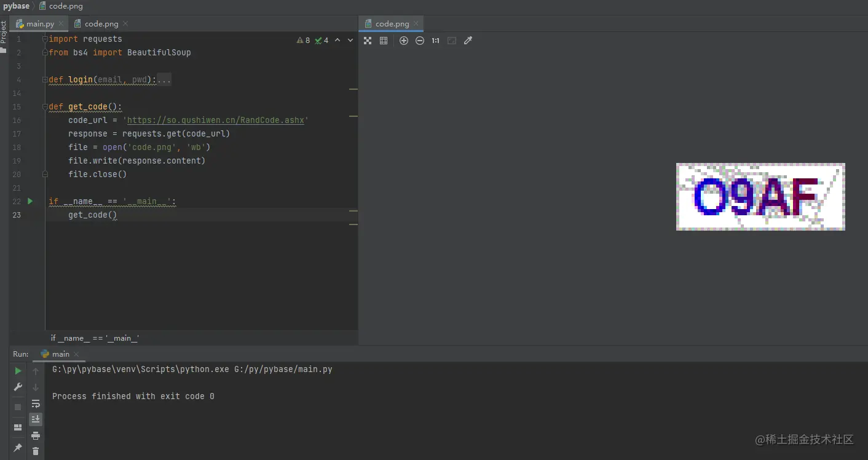The image size is (868, 460).
Task: Click the captcha image O9AF
Action: pyautogui.click(x=760, y=197)
